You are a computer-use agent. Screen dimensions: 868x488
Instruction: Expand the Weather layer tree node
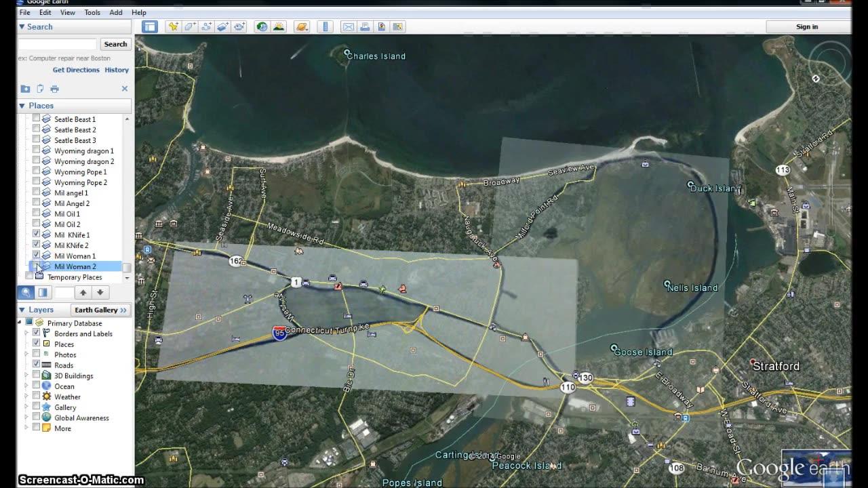(x=27, y=396)
